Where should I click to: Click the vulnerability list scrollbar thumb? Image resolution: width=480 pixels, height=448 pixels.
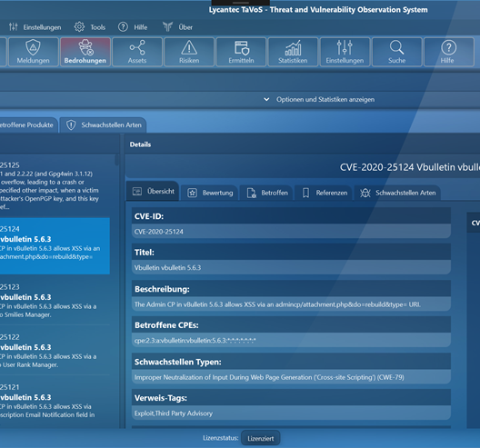(x=116, y=160)
